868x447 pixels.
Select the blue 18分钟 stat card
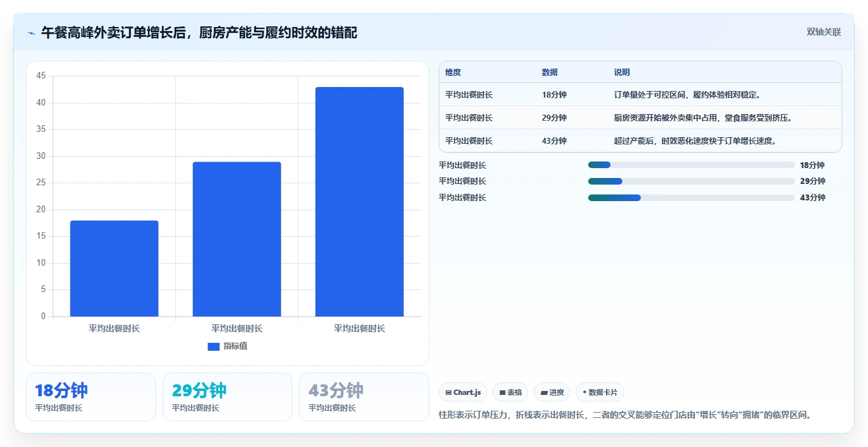coord(91,397)
